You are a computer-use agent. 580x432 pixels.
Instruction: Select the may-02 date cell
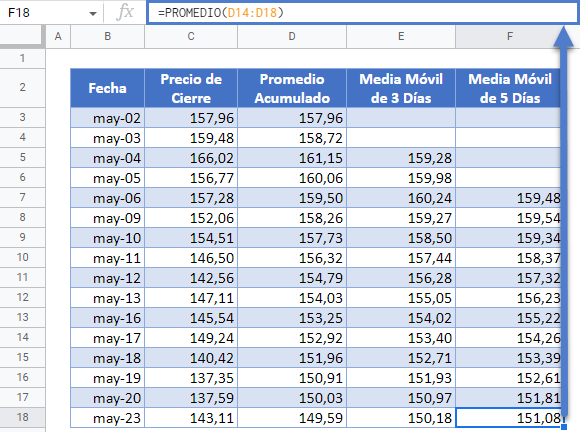107,118
